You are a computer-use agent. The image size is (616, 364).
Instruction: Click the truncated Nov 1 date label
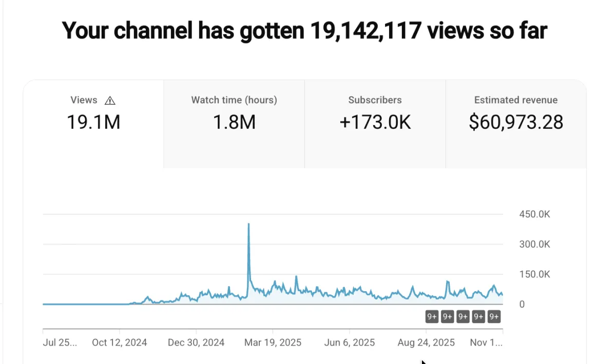coord(486,342)
